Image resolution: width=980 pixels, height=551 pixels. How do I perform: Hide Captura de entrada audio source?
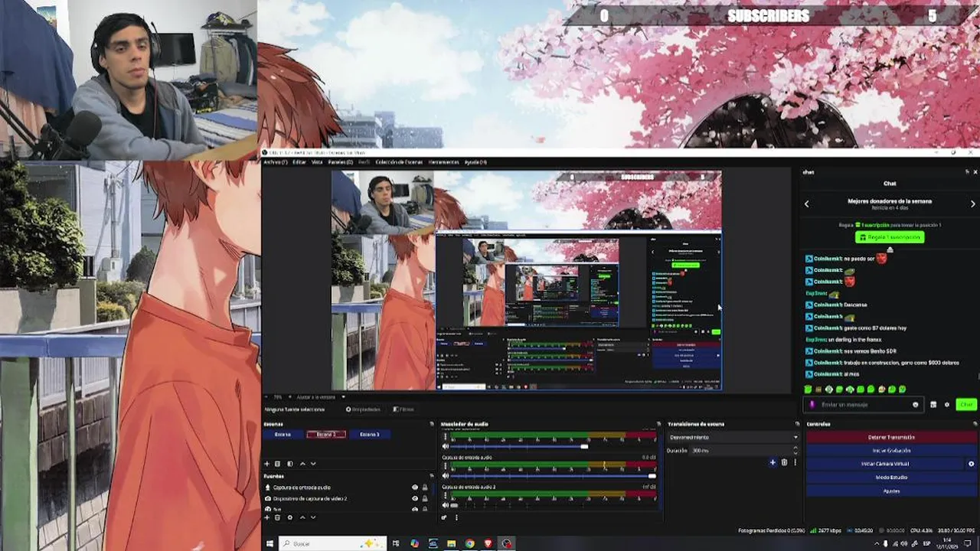tap(415, 487)
